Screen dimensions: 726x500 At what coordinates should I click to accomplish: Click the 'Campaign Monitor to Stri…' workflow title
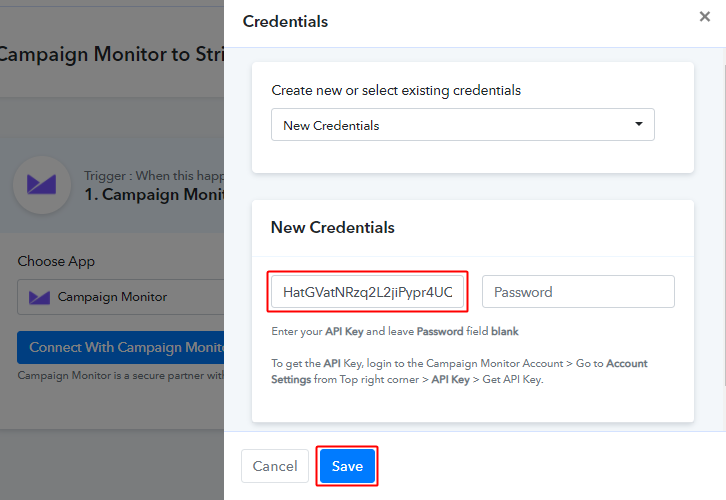pos(112,54)
